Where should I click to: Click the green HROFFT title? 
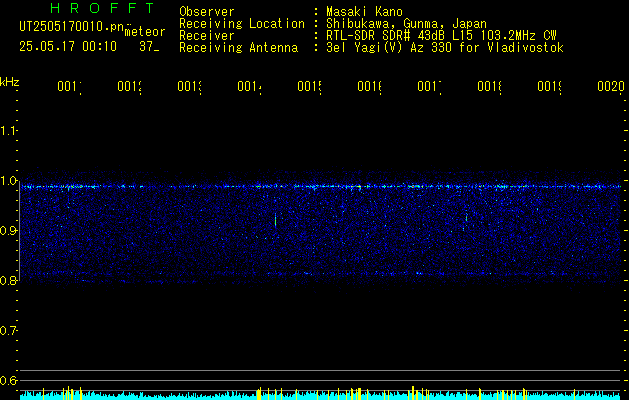click(x=103, y=8)
